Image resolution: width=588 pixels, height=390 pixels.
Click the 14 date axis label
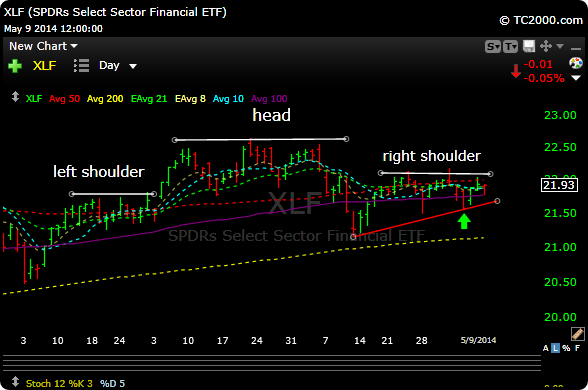360,340
